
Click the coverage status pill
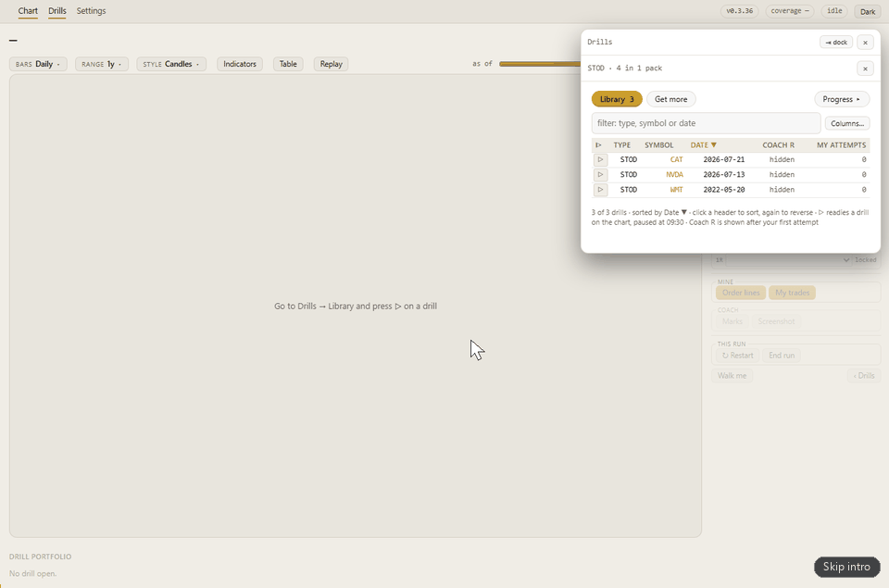[790, 11]
